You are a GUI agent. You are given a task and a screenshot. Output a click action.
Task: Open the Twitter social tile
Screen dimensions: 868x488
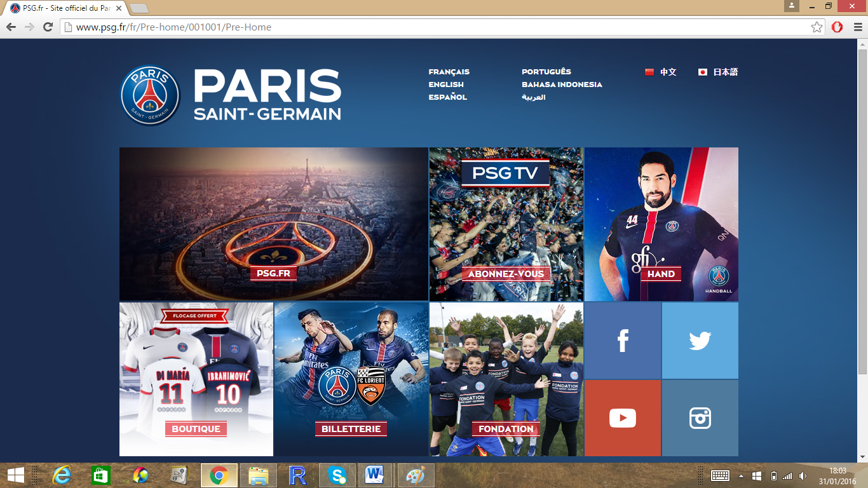pyautogui.click(x=700, y=341)
